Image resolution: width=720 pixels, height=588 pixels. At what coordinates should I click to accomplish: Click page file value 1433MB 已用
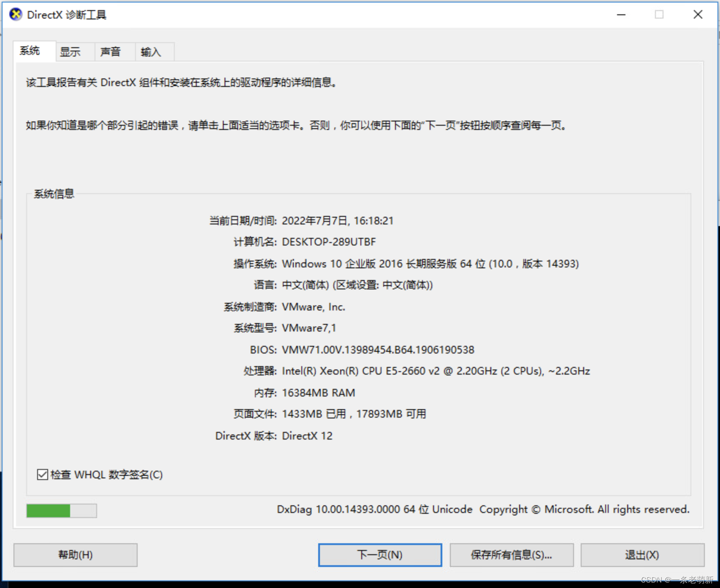[x=354, y=414]
